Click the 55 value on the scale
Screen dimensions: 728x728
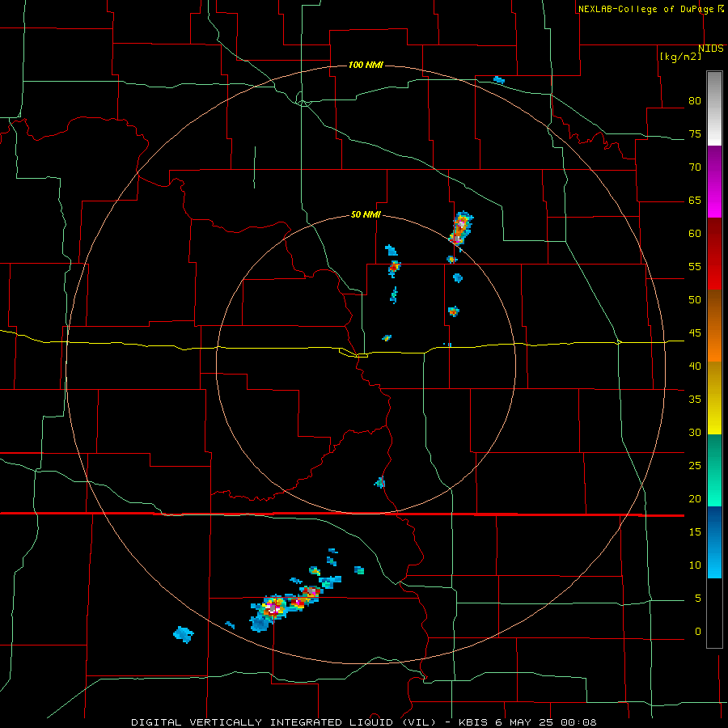[695, 266]
